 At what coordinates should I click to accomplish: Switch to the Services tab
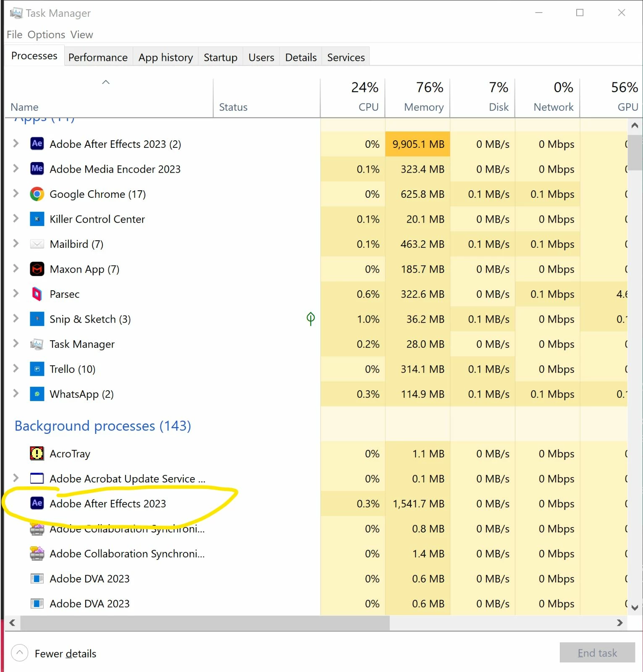click(x=346, y=57)
